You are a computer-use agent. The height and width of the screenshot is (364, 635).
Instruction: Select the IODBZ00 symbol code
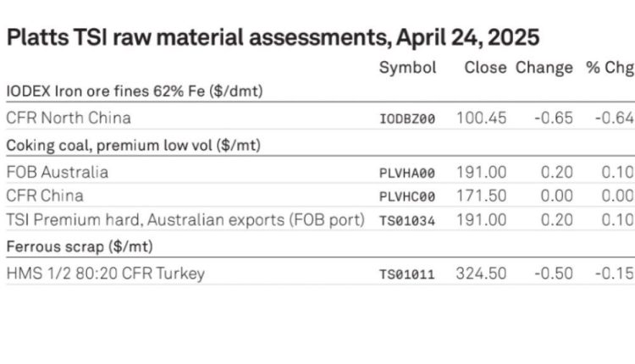407,119
